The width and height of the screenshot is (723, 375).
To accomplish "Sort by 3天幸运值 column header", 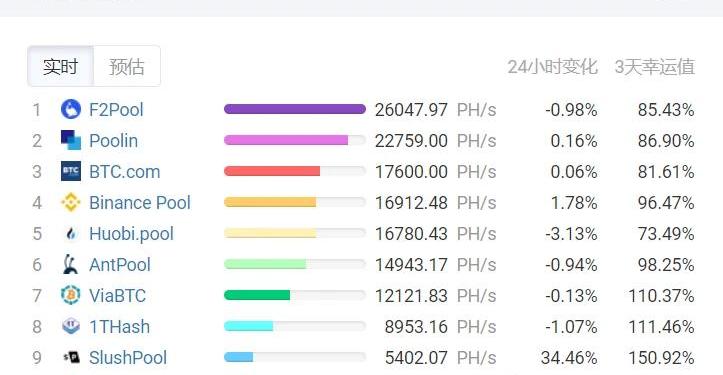I will point(655,67).
